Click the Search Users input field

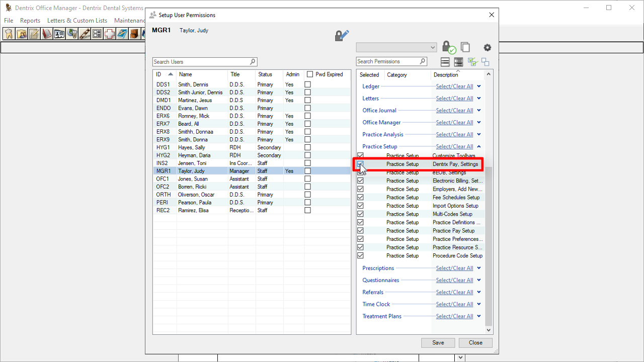point(201,62)
